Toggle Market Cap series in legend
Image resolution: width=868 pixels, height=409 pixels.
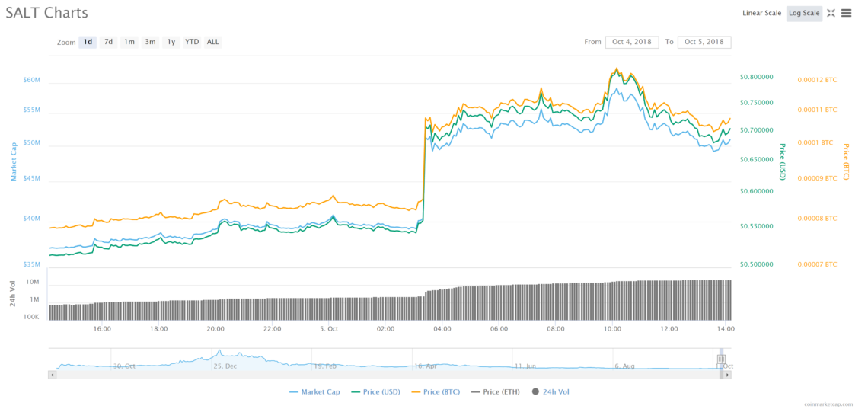point(314,391)
